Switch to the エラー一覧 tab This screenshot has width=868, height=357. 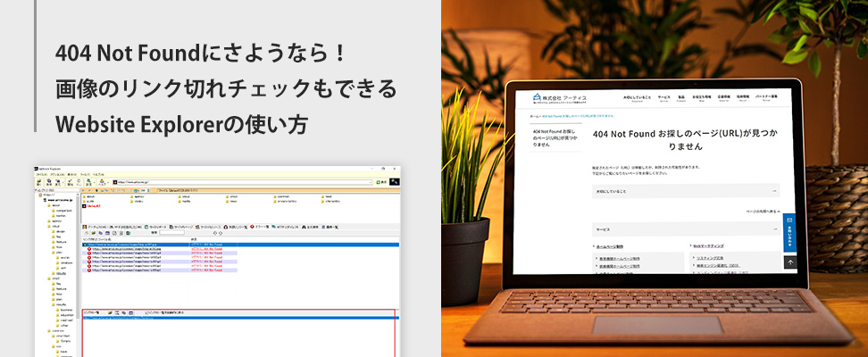tap(260, 227)
